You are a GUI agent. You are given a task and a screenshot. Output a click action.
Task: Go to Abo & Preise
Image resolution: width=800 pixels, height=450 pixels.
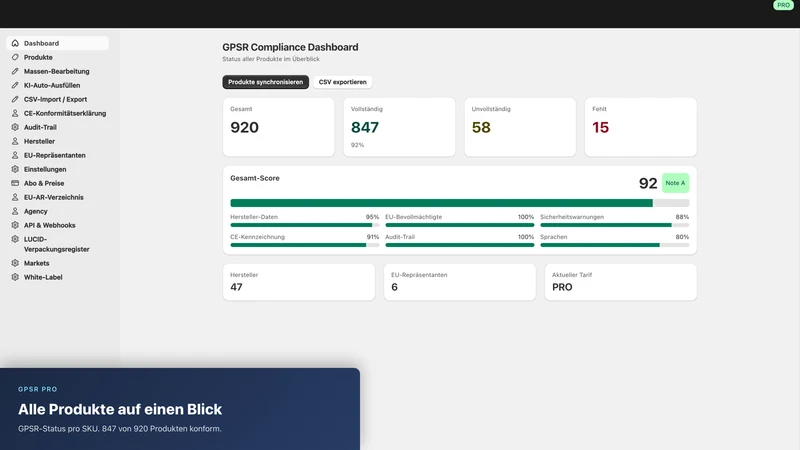(x=57, y=183)
